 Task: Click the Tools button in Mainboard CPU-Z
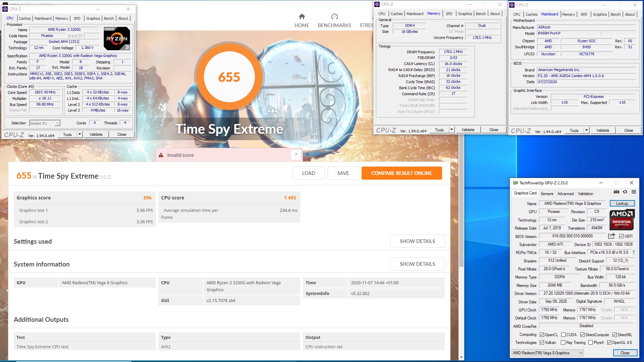[574, 130]
